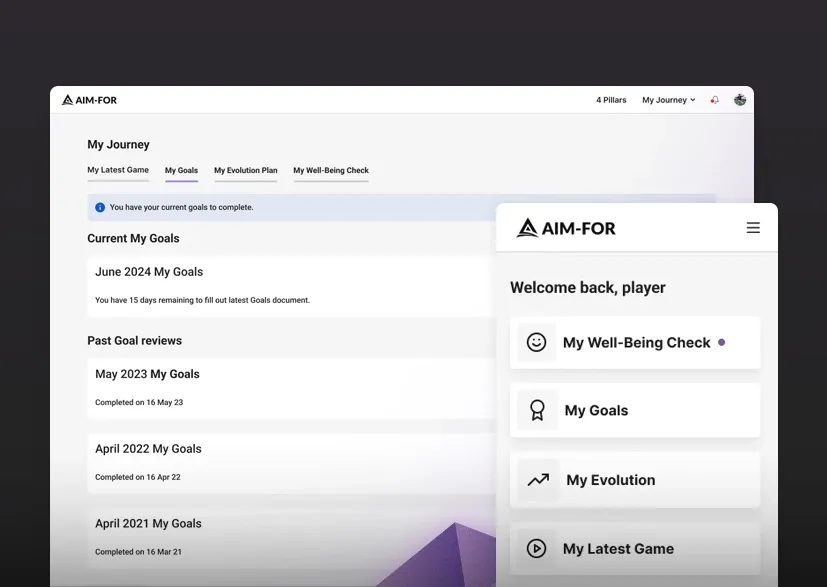Click the purple underline below My Goals tab
The image size is (827, 587).
181,180
